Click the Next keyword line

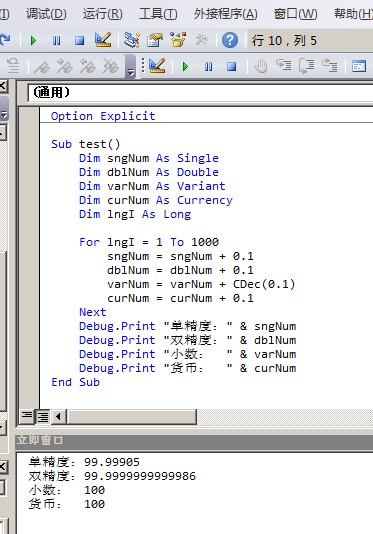(x=93, y=312)
